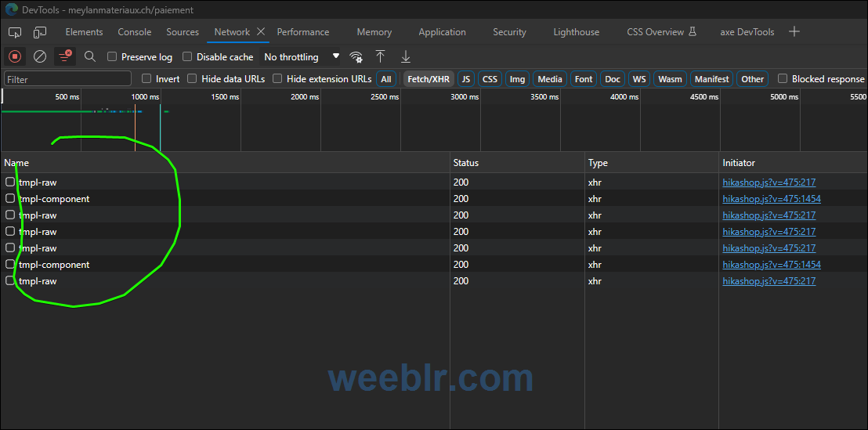The width and height of the screenshot is (868, 430).
Task: Click the Edge browser icon in title bar
Action: click(x=11, y=9)
